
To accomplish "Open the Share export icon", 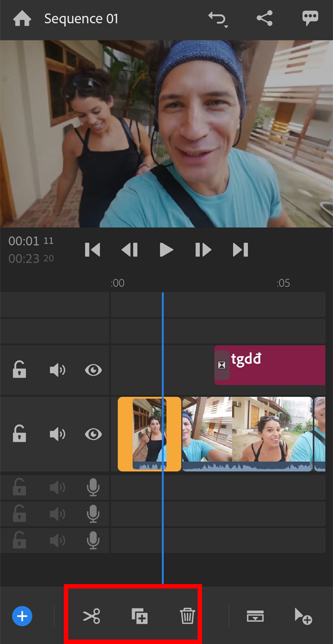I will click(x=265, y=18).
